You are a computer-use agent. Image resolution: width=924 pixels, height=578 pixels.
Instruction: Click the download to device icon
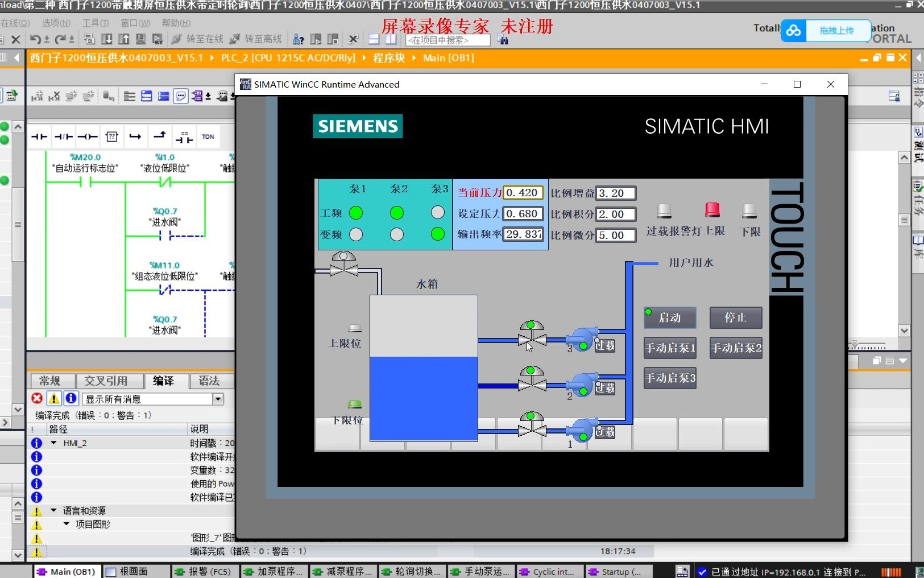tap(106, 39)
